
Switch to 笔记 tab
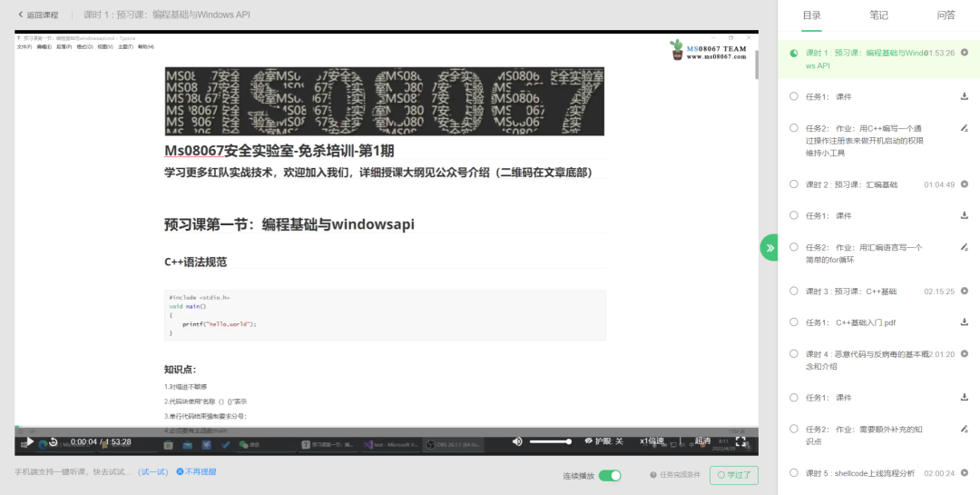point(878,15)
